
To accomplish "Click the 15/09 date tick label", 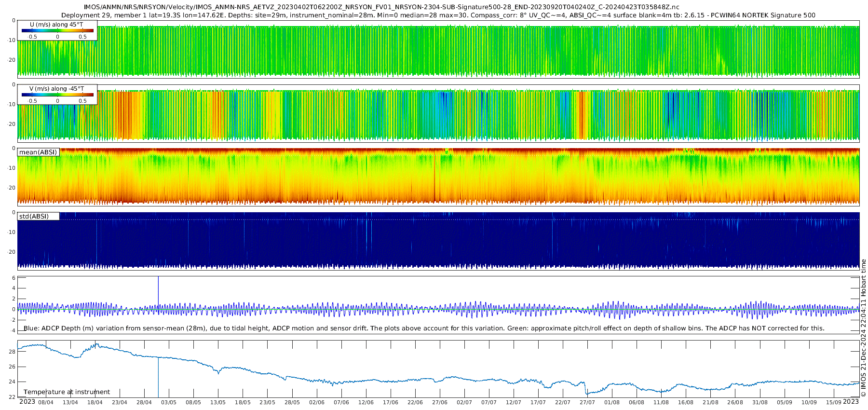I will point(834,402).
